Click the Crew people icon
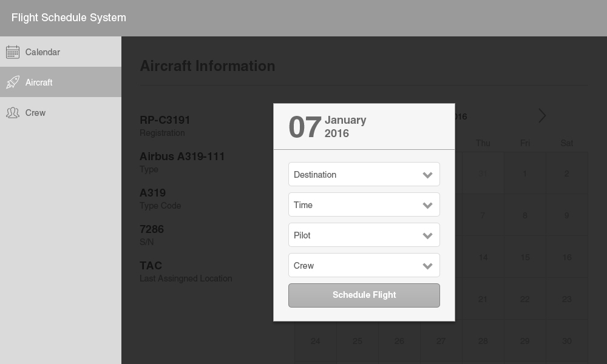 13,113
